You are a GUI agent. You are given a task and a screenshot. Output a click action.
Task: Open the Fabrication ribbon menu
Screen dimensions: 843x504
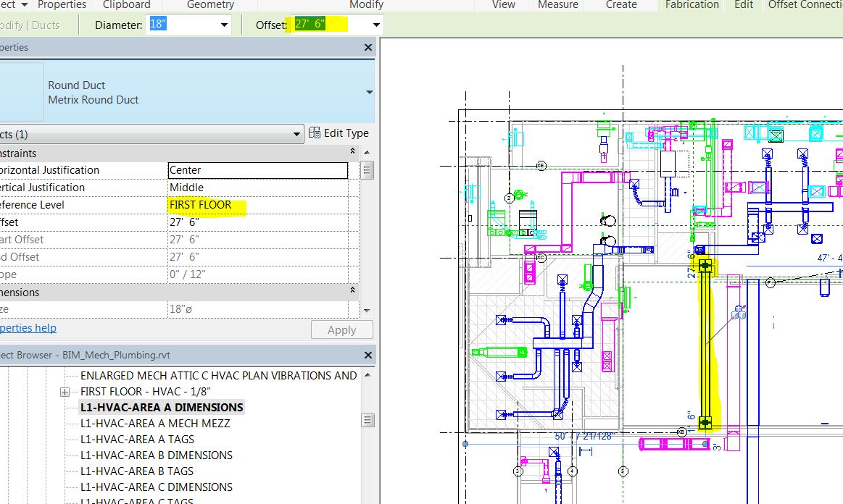click(x=691, y=5)
